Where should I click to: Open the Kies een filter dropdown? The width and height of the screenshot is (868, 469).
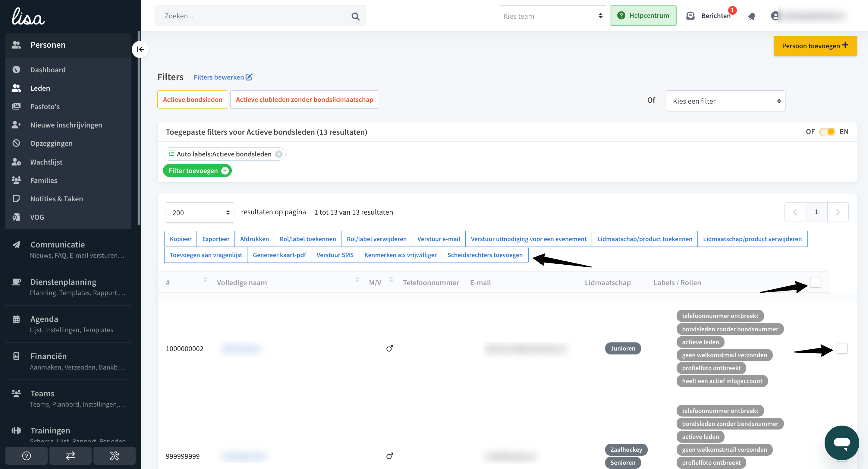(x=725, y=101)
